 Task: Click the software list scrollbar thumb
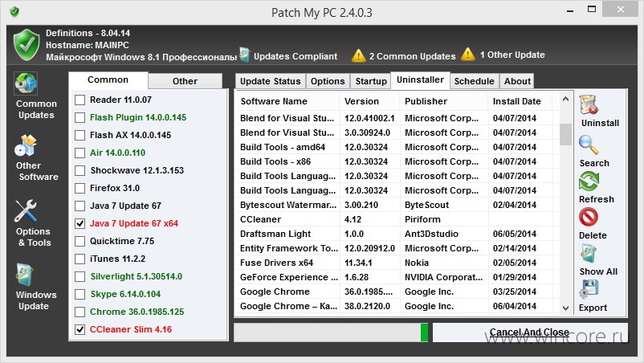click(565, 134)
